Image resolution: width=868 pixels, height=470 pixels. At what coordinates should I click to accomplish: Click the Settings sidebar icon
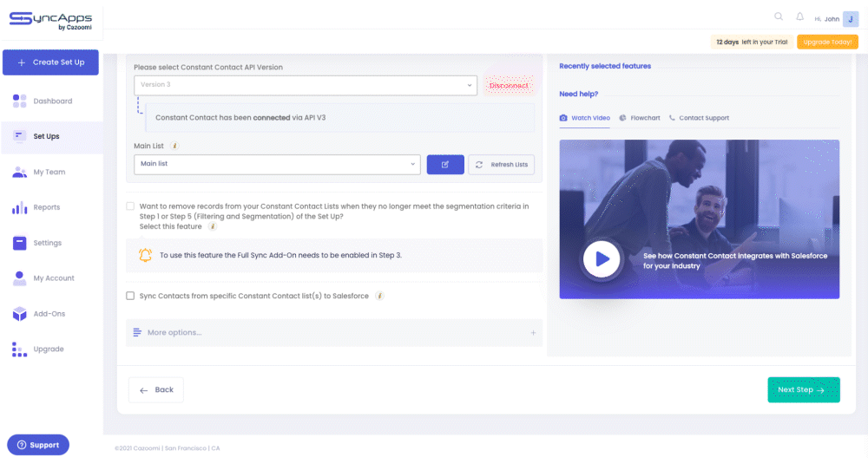tap(19, 243)
